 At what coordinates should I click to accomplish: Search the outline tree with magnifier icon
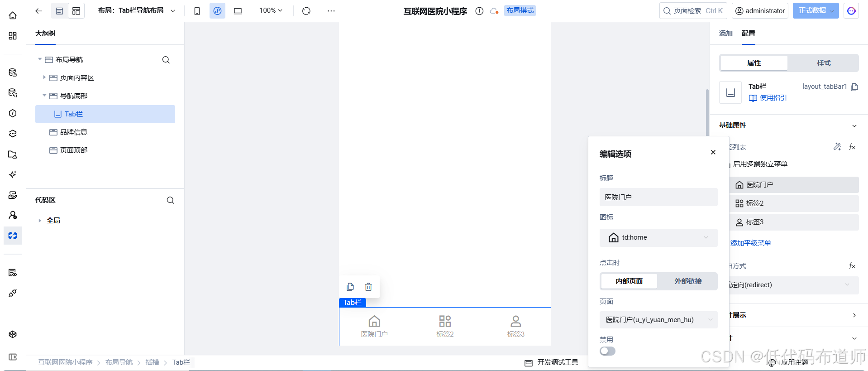pyautogui.click(x=166, y=60)
